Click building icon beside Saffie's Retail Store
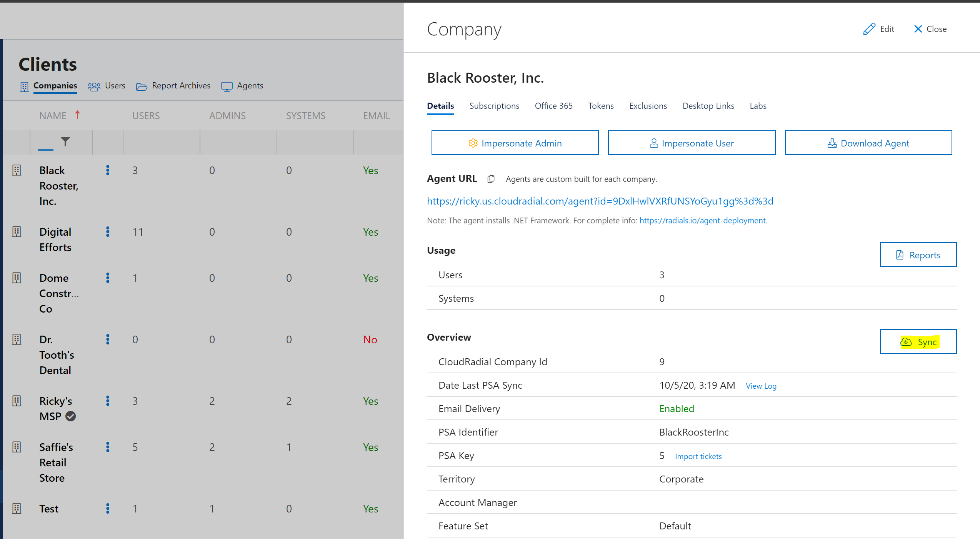The width and height of the screenshot is (980, 539). pyautogui.click(x=17, y=447)
